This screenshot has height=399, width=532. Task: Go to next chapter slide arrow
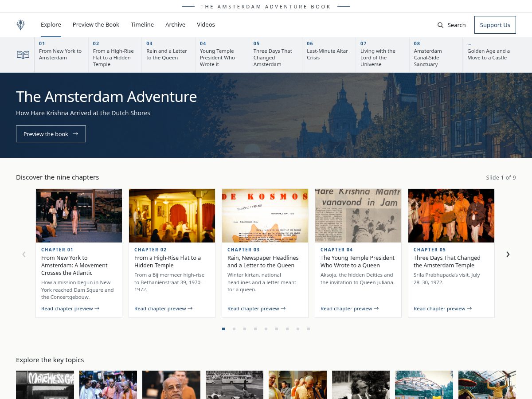click(x=508, y=254)
